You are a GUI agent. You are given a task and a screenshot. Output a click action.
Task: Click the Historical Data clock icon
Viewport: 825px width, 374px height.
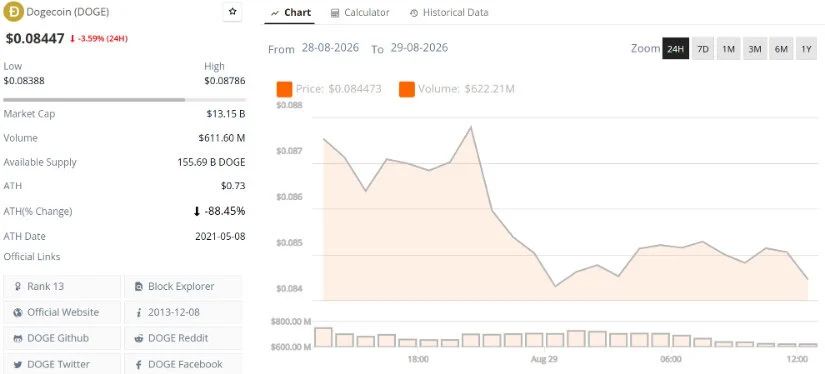coord(414,13)
